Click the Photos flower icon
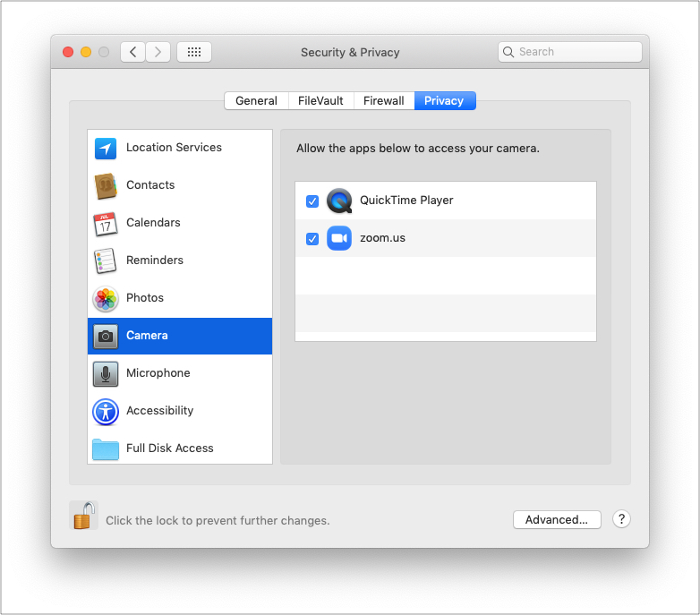Screen dimensions: 700x615 pos(106,299)
